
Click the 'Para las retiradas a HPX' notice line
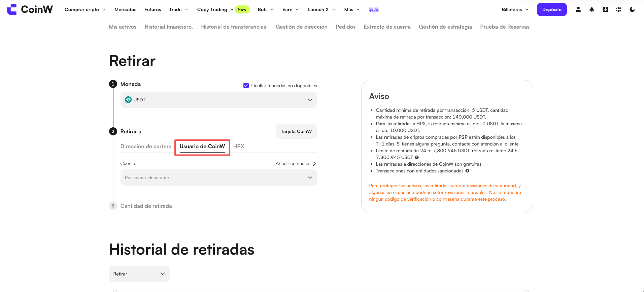click(449, 127)
